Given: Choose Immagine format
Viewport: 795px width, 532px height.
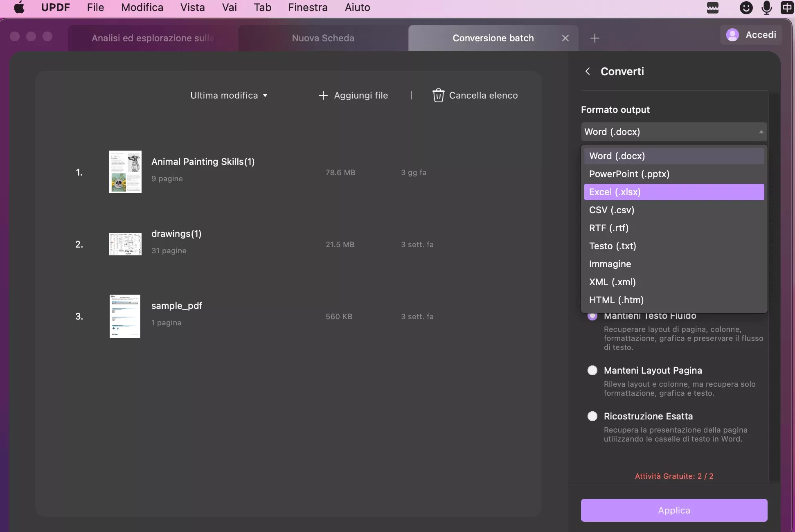Looking at the screenshot, I should (674, 264).
